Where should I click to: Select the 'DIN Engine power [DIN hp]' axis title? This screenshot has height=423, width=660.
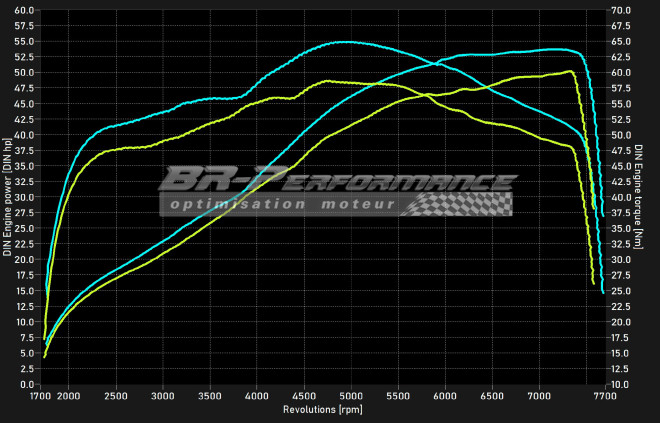click(x=8, y=200)
